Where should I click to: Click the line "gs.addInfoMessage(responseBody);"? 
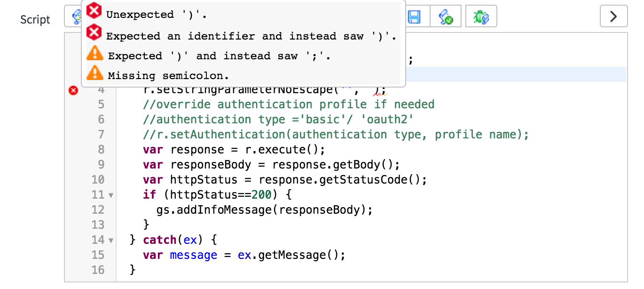point(265,210)
